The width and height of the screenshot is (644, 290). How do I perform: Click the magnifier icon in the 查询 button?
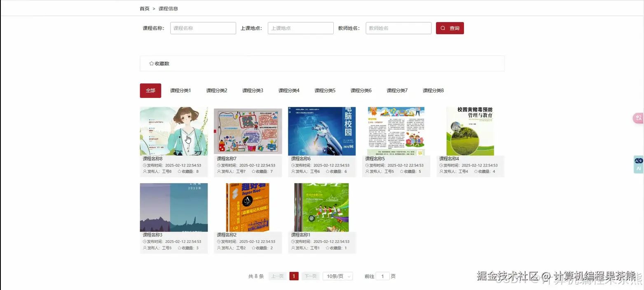click(443, 28)
